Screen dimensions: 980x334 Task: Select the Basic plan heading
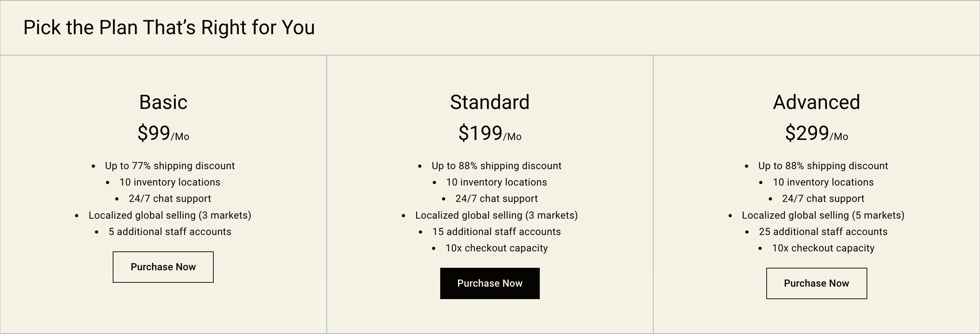[x=163, y=102]
